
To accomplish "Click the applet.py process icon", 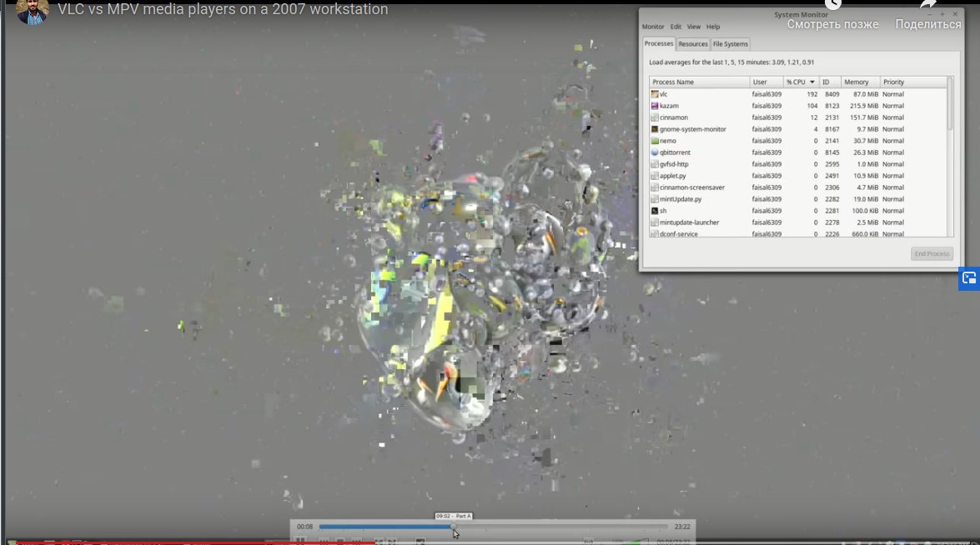I will tap(655, 176).
